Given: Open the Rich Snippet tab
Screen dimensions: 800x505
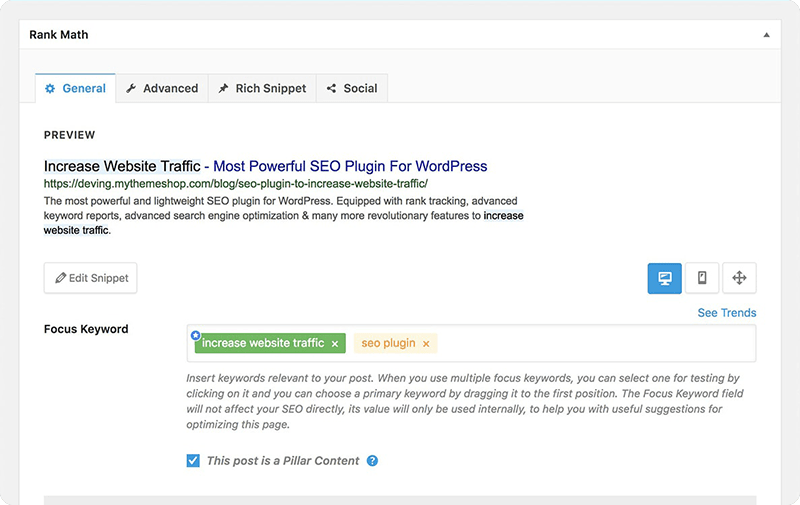Looking at the screenshot, I should pyautogui.click(x=262, y=88).
